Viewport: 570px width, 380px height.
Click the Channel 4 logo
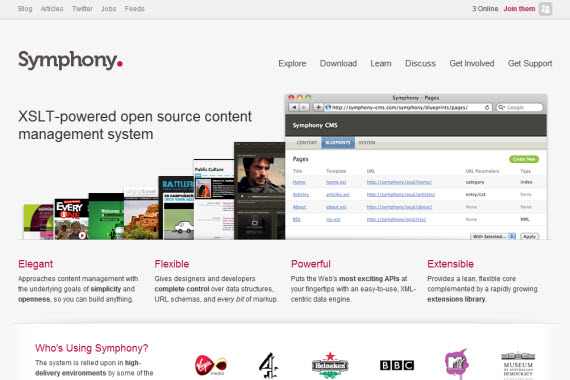269,365
